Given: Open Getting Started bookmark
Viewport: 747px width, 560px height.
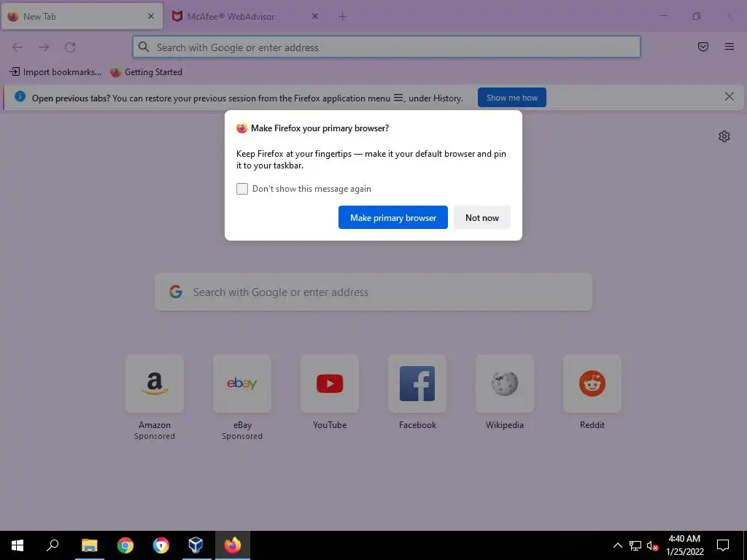Looking at the screenshot, I should pos(146,72).
